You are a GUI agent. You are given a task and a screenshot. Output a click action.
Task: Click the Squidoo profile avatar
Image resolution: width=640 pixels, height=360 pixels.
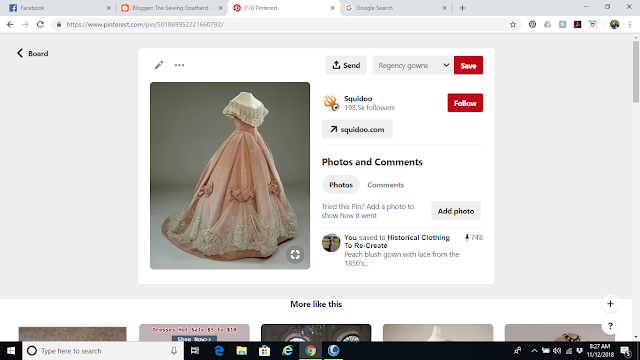[x=331, y=103]
